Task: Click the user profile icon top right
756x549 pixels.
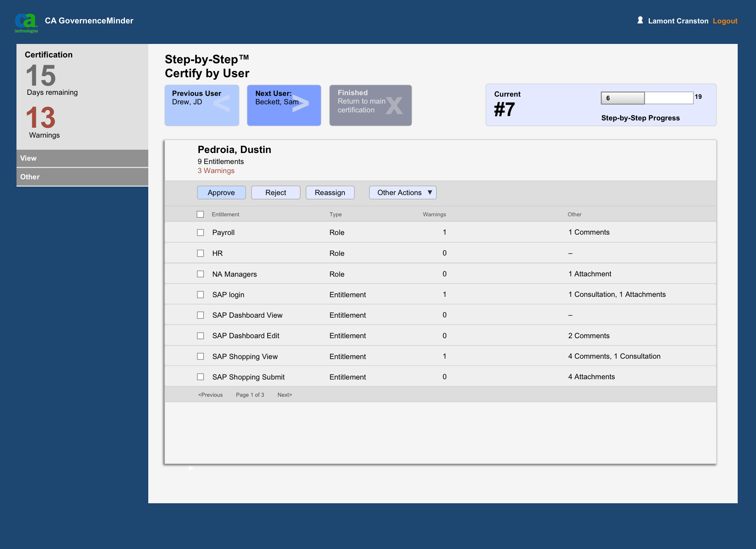Action: (640, 21)
